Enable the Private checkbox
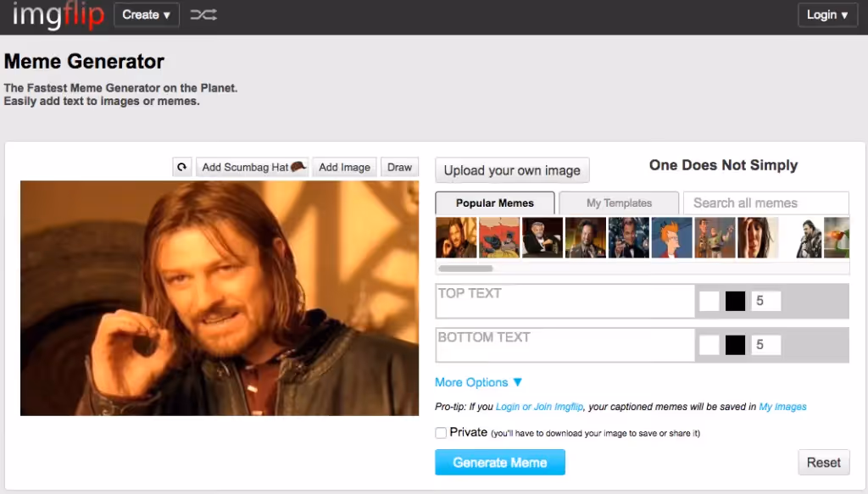The width and height of the screenshot is (868, 494). pyautogui.click(x=441, y=433)
